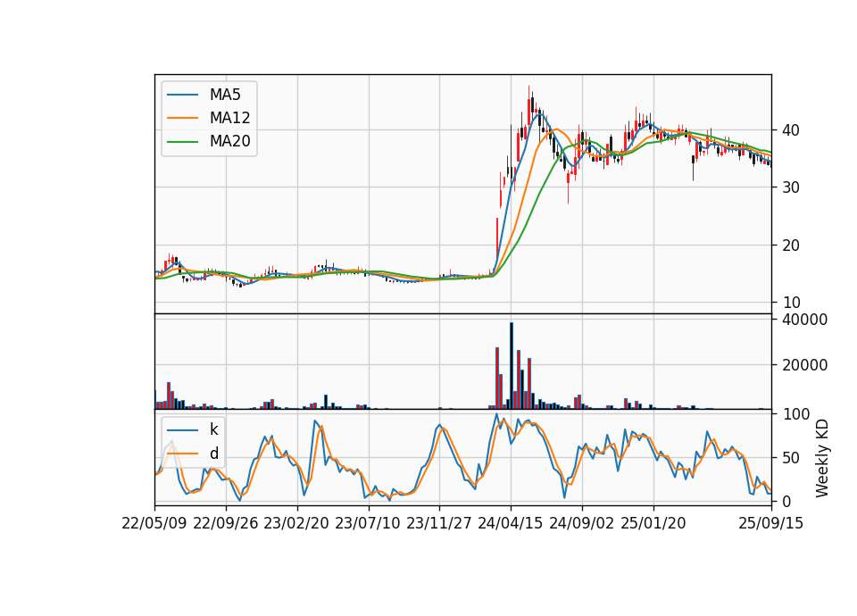Image resolution: width=857 pixels, height=616 pixels.
Task: Click the price axis value 30
Action: point(790,187)
